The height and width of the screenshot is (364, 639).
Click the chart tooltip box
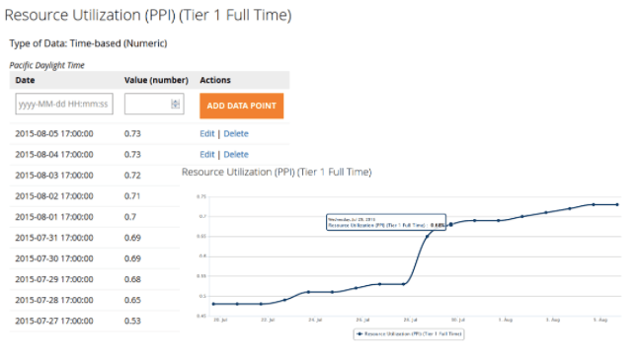(x=386, y=222)
